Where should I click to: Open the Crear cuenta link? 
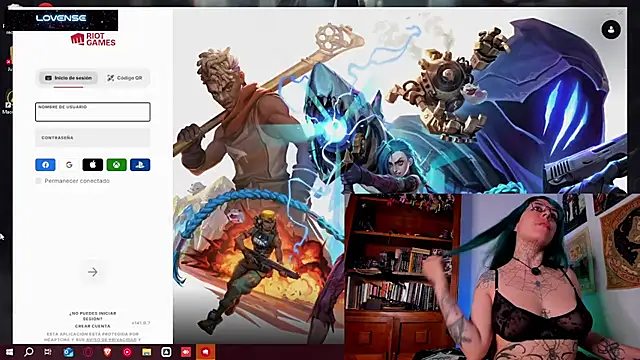pyautogui.click(x=93, y=326)
